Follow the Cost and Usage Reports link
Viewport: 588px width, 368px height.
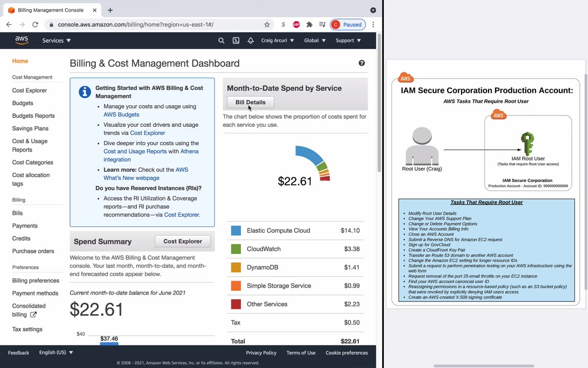pyautogui.click(x=135, y=151)
